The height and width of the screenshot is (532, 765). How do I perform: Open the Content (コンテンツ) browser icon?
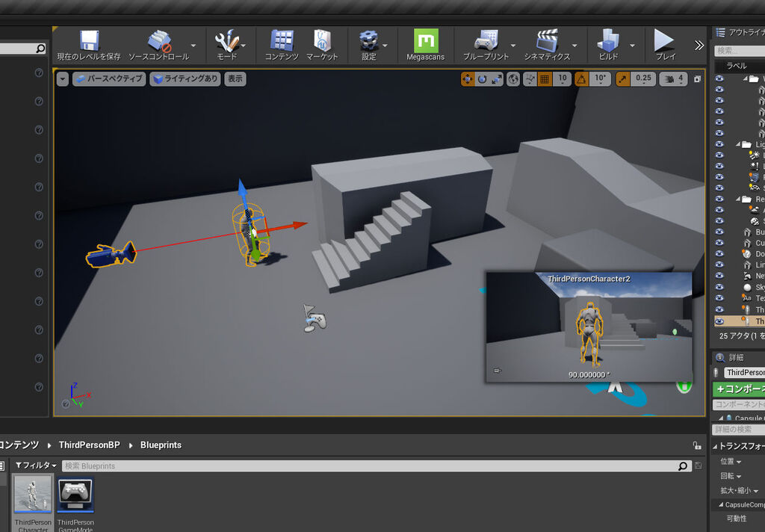click(282, 41)
